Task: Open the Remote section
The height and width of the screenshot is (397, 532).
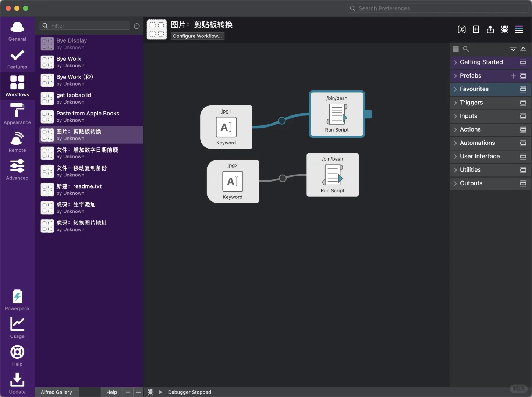Action: click(x=17, y=142)
